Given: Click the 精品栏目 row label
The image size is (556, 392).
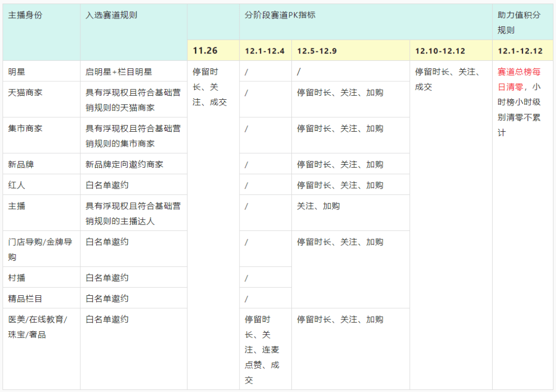Looking at the screenshot, I should pos(25,299).
